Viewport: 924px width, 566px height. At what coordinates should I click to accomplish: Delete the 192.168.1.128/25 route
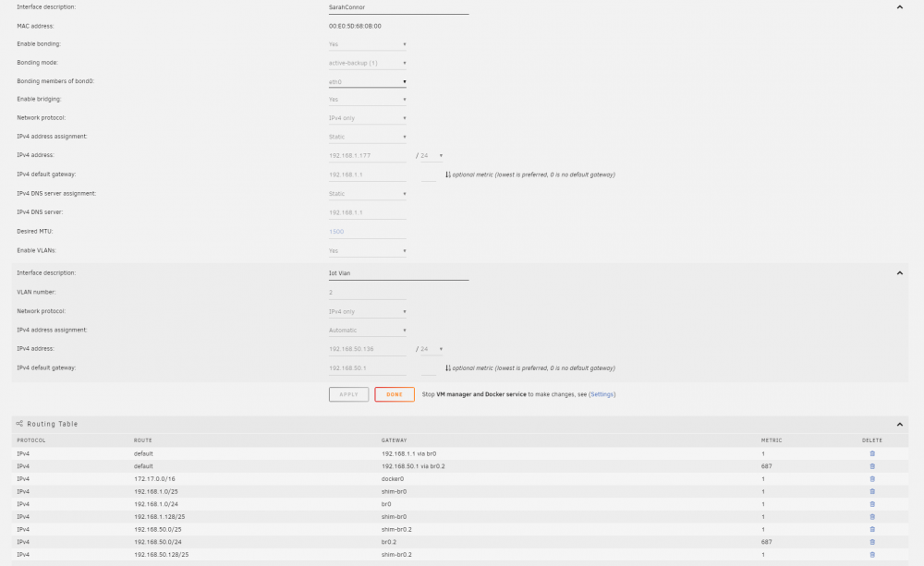coord(872,516)
